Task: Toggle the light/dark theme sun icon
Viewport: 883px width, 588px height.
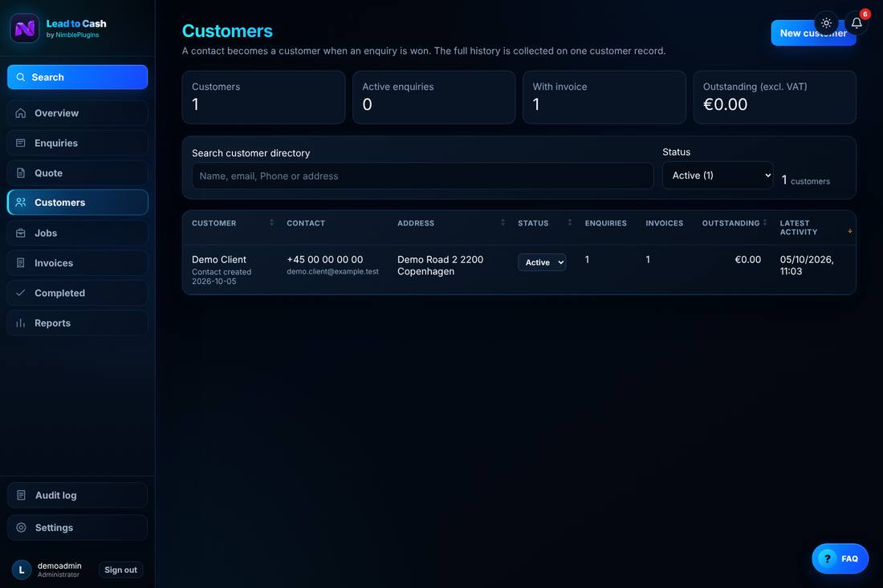Action: click(x=826, y=23)
